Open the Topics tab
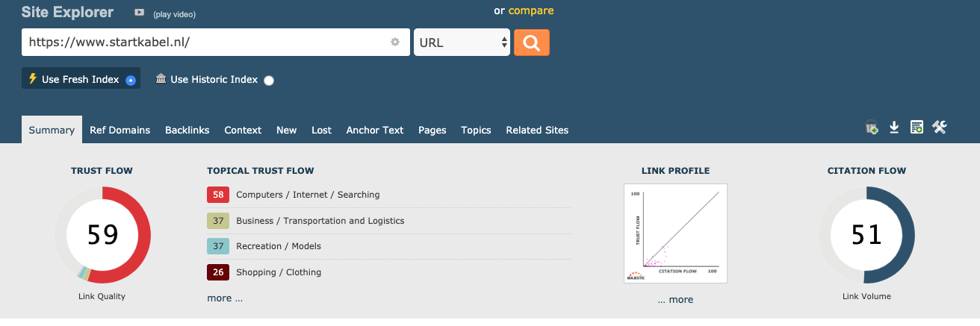Screen dimensions: 980x326 [x=476, y=130]
